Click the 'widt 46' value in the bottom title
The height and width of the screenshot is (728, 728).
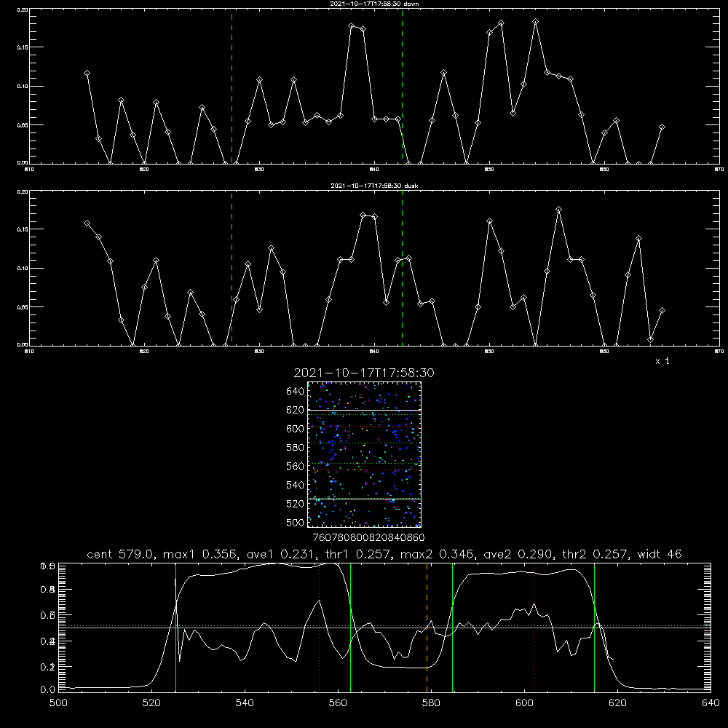(660, 554)
